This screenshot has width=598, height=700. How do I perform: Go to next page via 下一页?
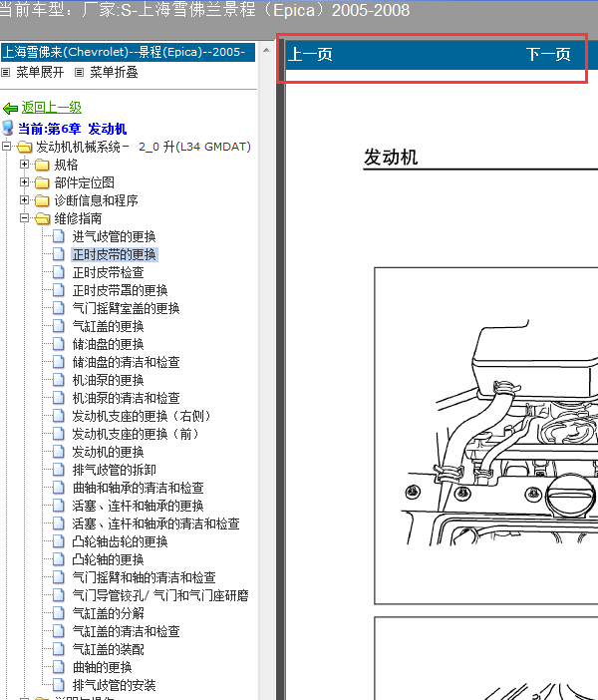pos(547,55)
